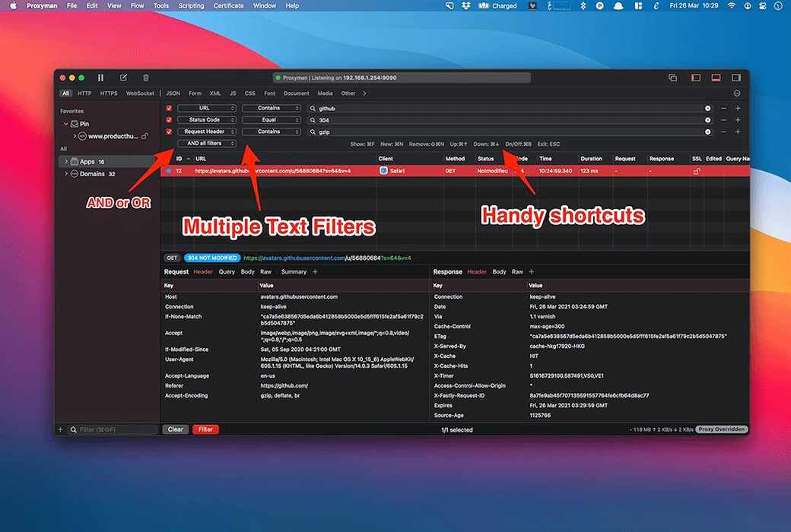
Task: Click the GET method badge
Action: pyautogui.click(x=172, y=258)
